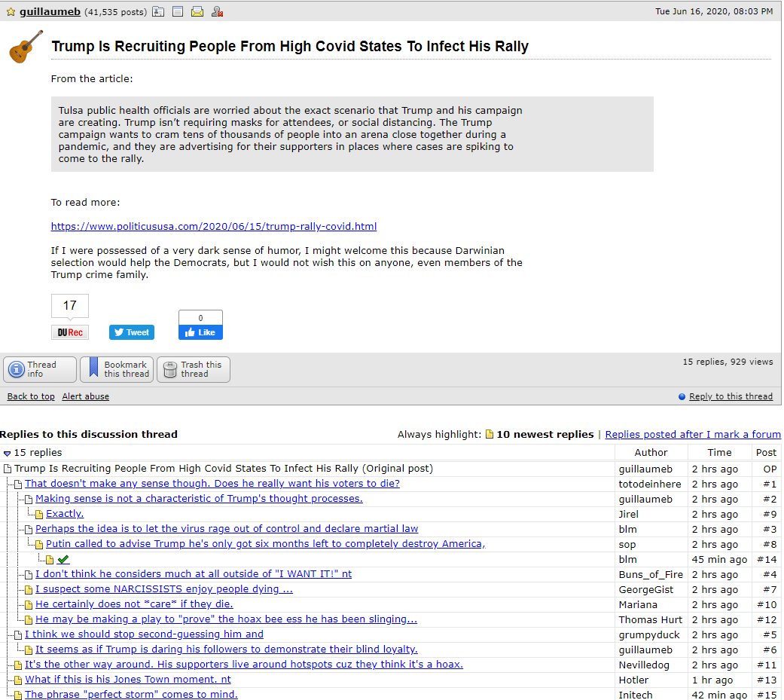Open guillaumeb's profile card icon
This screenshot has height=700, width=784.
(158, 11)
